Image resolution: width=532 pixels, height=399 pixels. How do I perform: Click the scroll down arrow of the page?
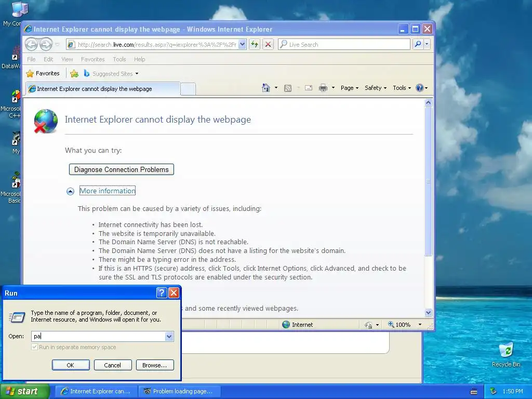[428, 312]
